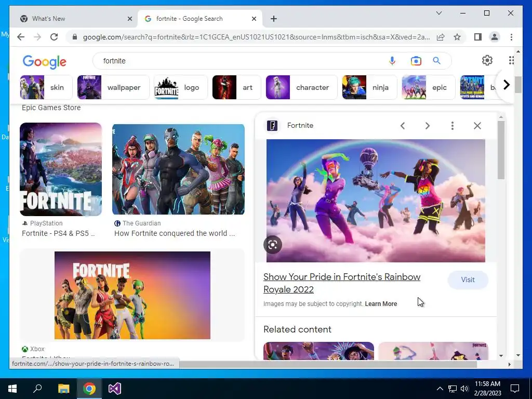Close the What's New tab

(x=129, y=19)
